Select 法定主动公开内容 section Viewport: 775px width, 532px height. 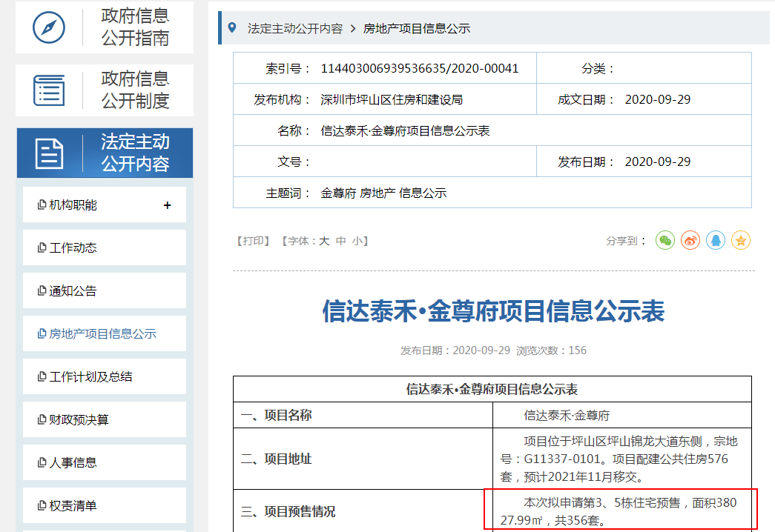(105, 153)
